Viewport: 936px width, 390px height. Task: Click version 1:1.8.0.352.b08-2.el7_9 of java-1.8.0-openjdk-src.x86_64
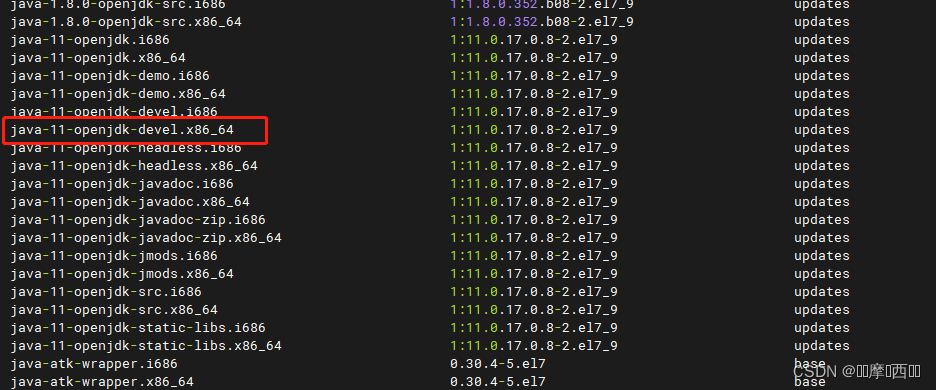(x=541, y=22)
